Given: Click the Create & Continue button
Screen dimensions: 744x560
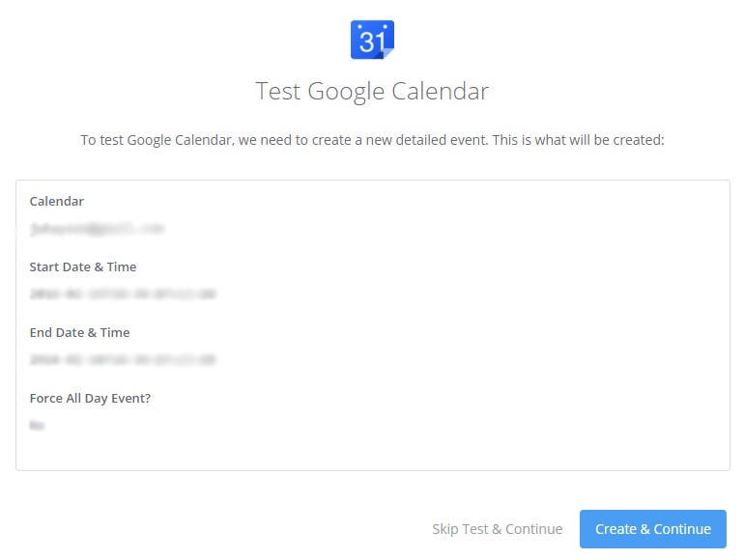Looking at the screenshot, I should click(x=652, y=529).
